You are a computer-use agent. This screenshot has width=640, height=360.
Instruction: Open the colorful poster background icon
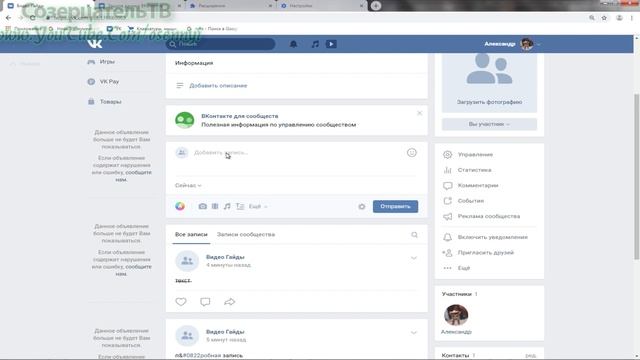(x=180, y=206)
